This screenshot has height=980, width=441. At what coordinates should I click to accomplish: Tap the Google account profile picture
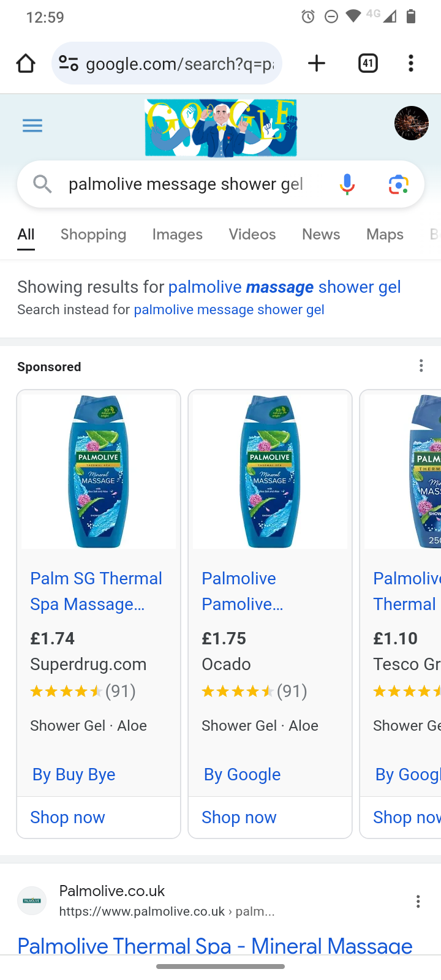[411, 123]
